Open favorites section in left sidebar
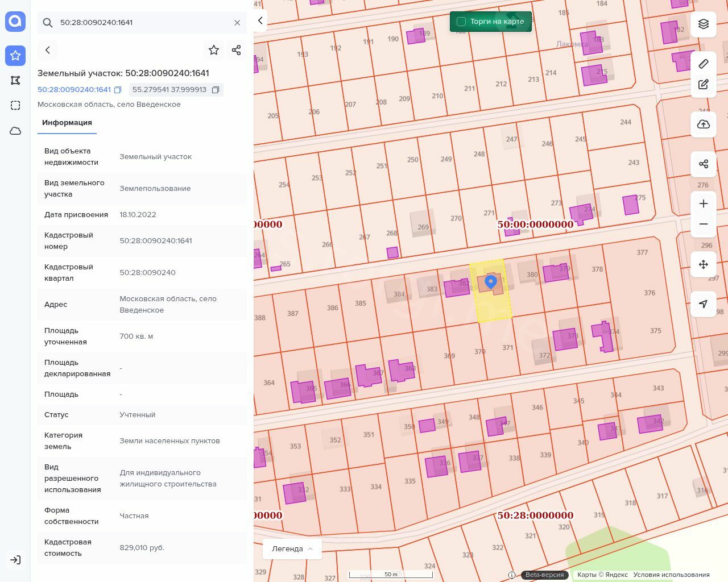This screenshot has height=582, width=728. tap(15, 55)
